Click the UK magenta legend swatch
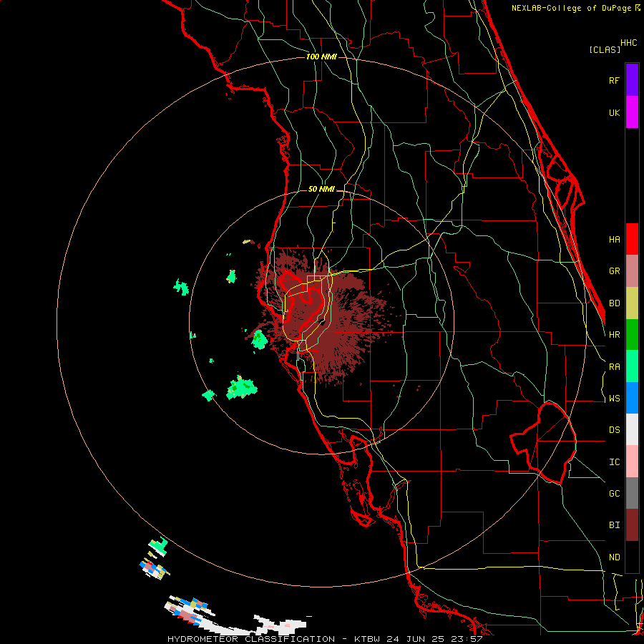This screenshot has width=644, height=644. tap(632, 112)
